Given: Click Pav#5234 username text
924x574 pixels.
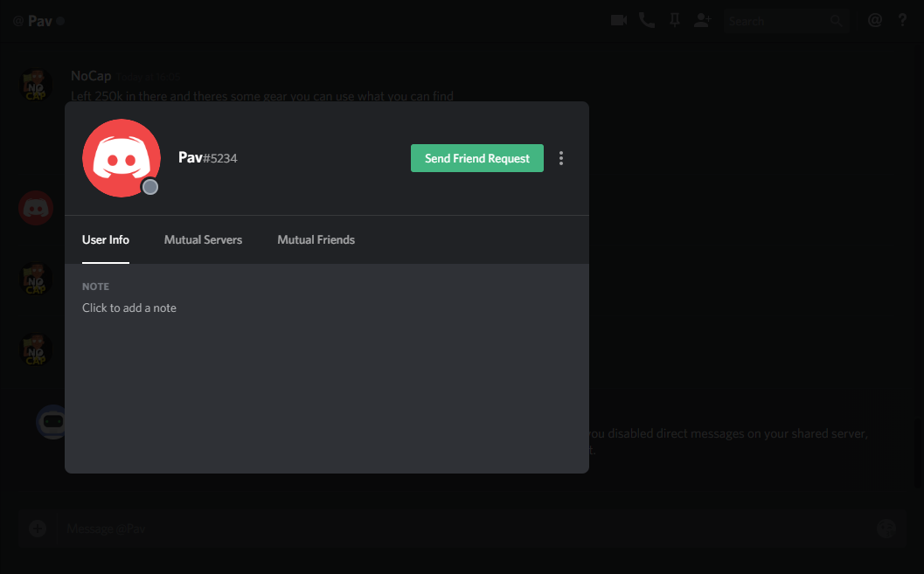Looking at the screenshot, I should (x=207, y=158).
